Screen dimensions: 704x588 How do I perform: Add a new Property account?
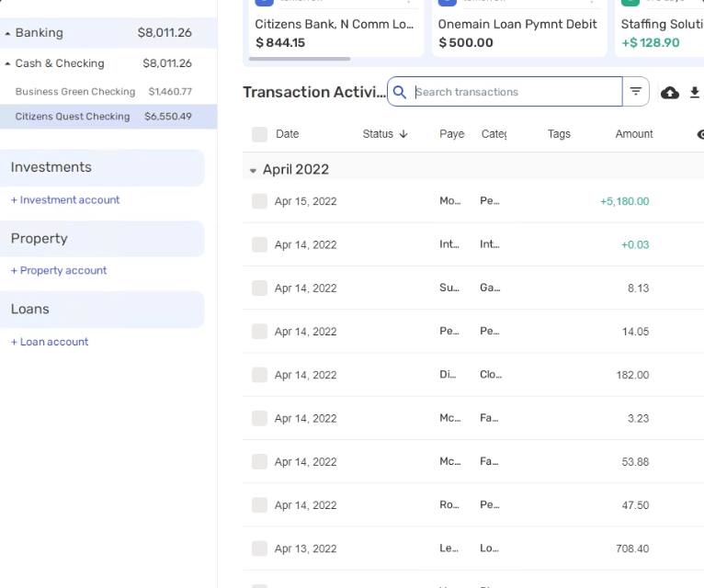tap(59, 271)
